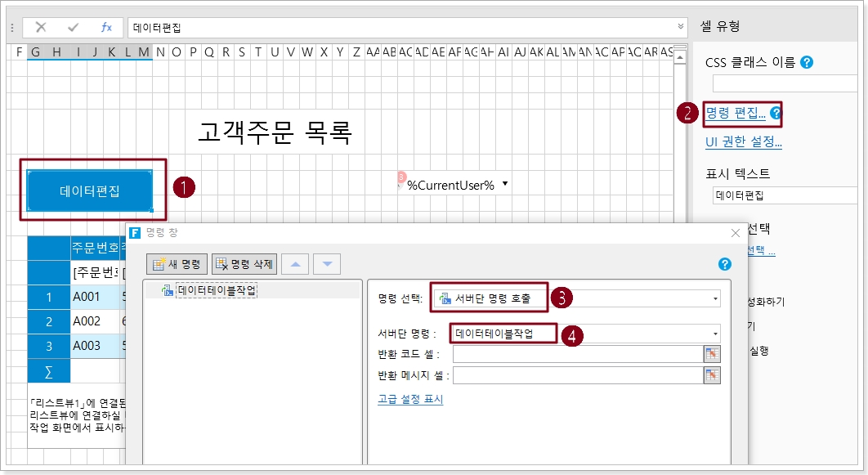Click help icon next to CSS 클래스 이름
The image size is (868, 475).
coord(807,62)
